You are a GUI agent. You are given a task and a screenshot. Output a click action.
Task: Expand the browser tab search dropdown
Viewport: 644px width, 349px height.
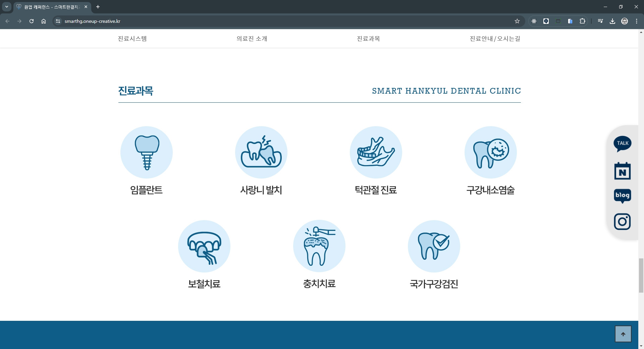click(7, 7)
